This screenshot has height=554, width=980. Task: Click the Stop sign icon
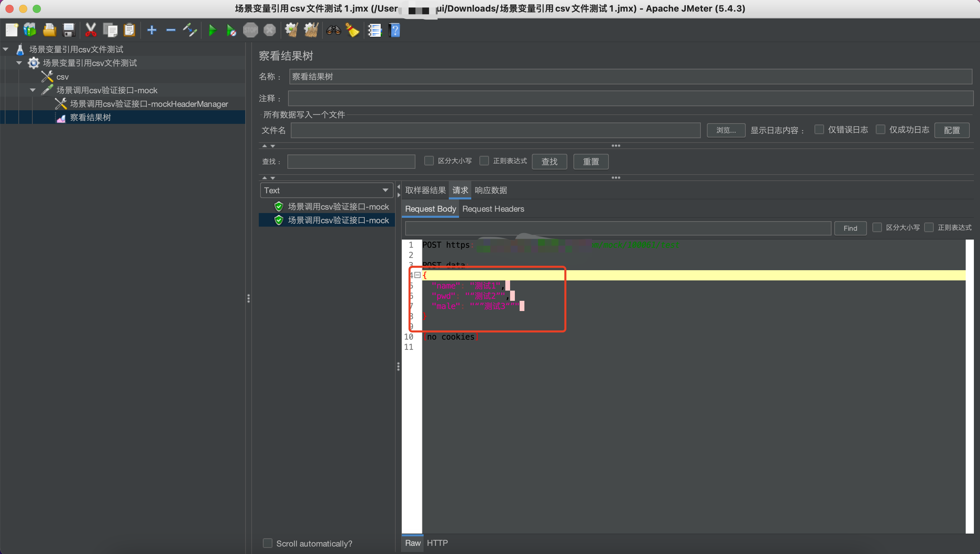pyautogui.click(x=251, y=30)
